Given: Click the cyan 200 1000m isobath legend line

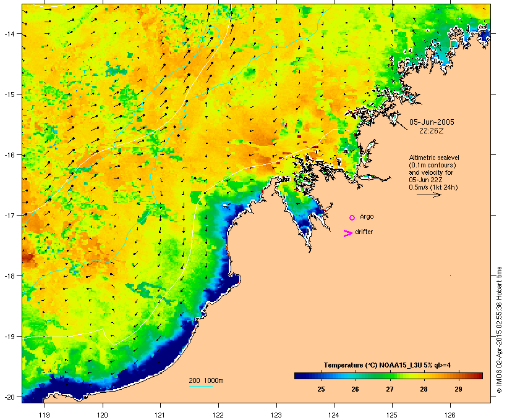Looking at the screenshot, I should click(201, 387).
